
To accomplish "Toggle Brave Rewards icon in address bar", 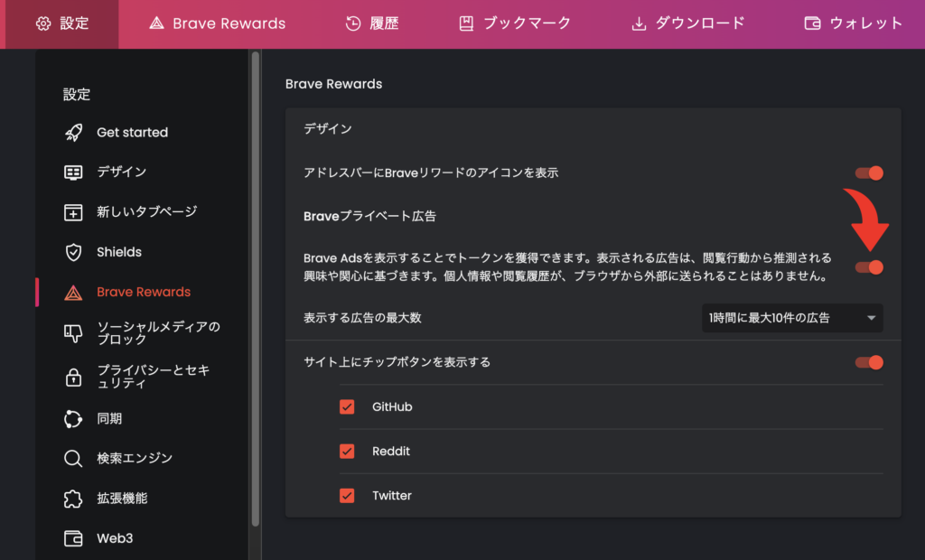I will pyautogui.click(x=869, y=173).
